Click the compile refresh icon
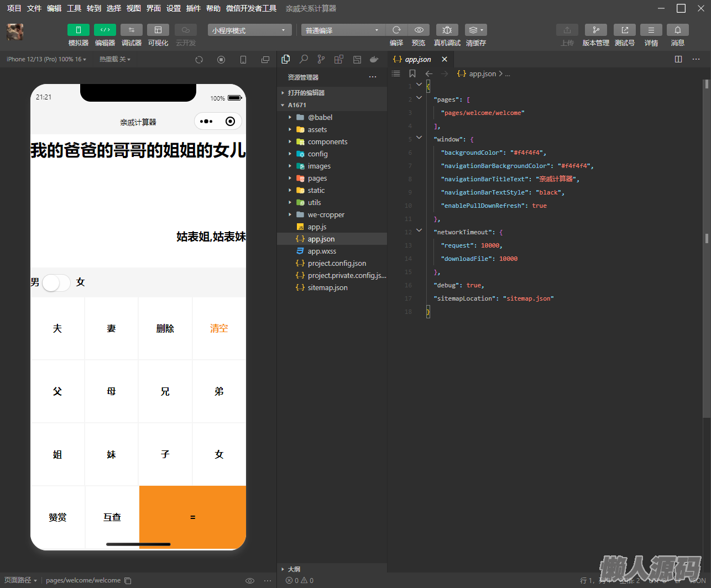The image size is (711, 588). [x=396, y=30]
